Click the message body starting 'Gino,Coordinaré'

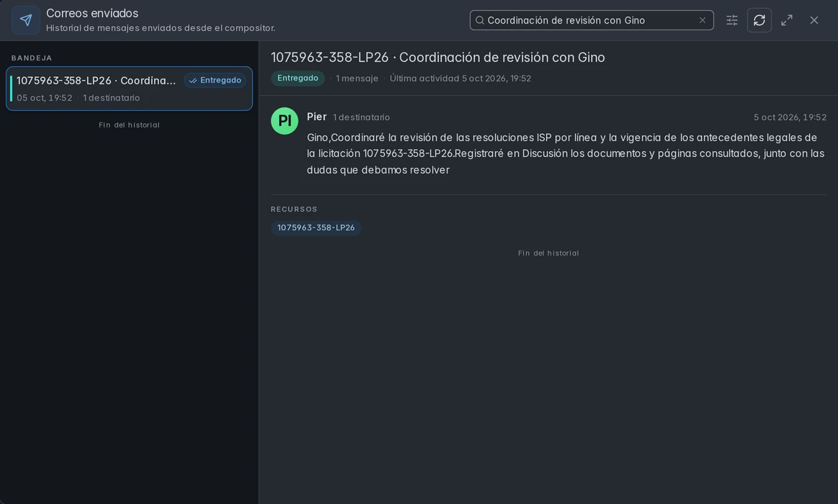pos(566,154)
